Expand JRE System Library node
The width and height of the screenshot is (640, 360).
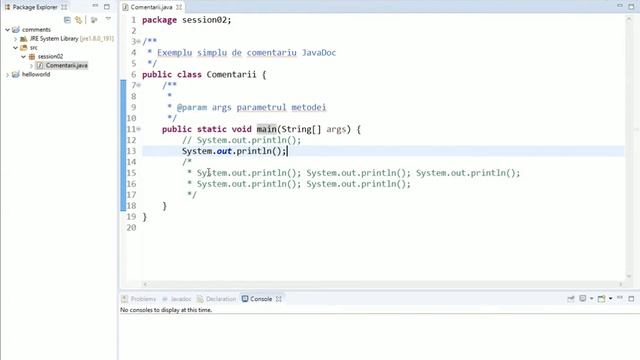tap(16, 39)
